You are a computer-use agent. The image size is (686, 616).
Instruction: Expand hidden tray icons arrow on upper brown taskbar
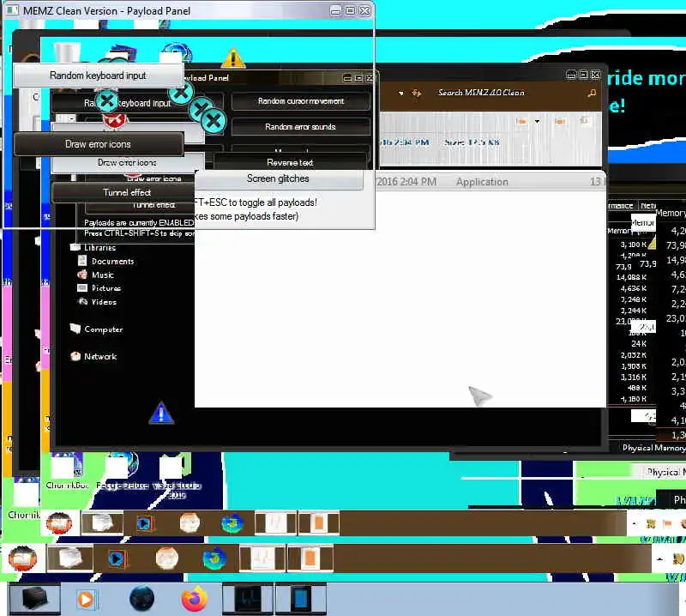tap(634, 523)
